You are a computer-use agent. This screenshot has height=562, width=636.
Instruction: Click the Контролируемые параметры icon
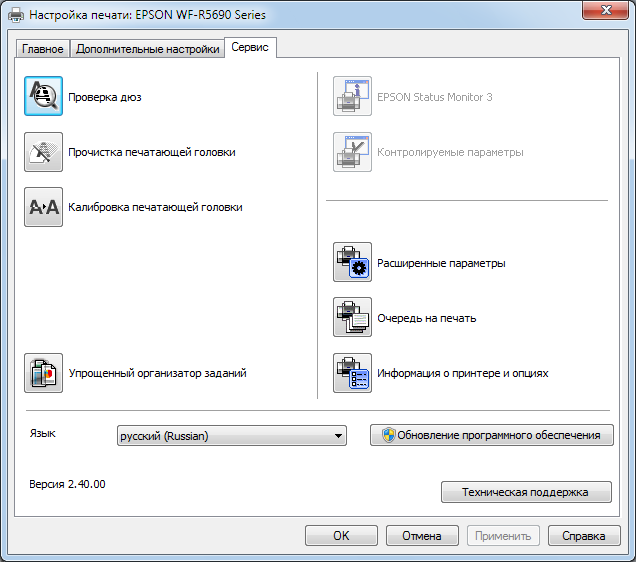tap(352, 152)
